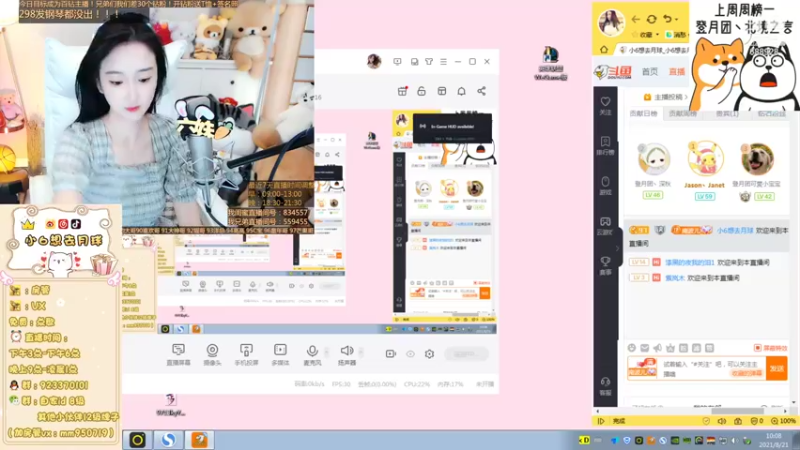
Task: Open the envelope icon in chat toolbar
Action: point(644,348)
